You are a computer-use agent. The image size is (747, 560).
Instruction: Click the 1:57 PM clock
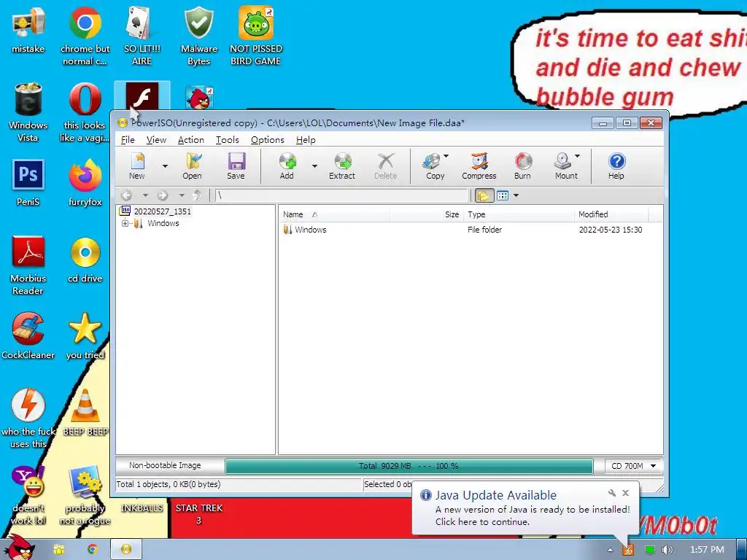[707, 550]
